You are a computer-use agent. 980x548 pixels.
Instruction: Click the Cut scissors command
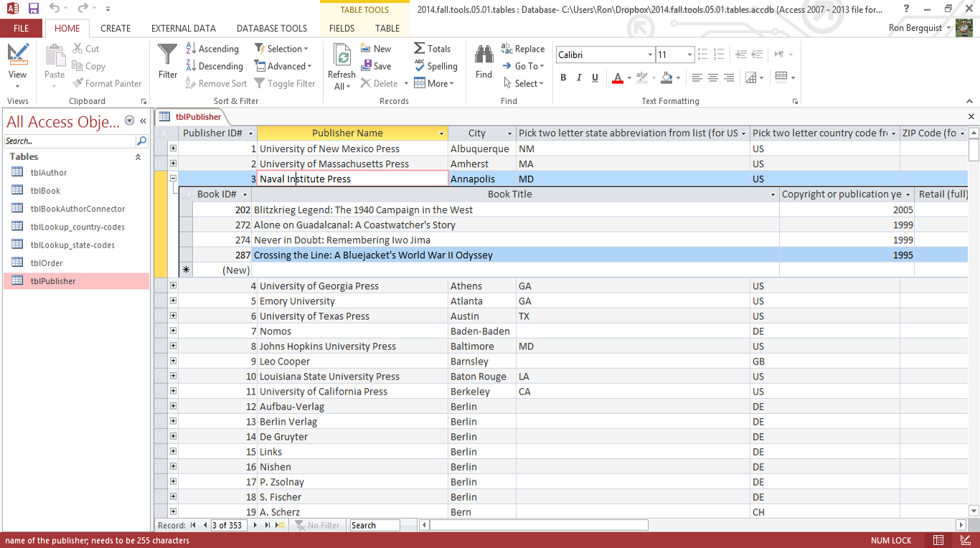pyautogui.click(x=85, y=49)
